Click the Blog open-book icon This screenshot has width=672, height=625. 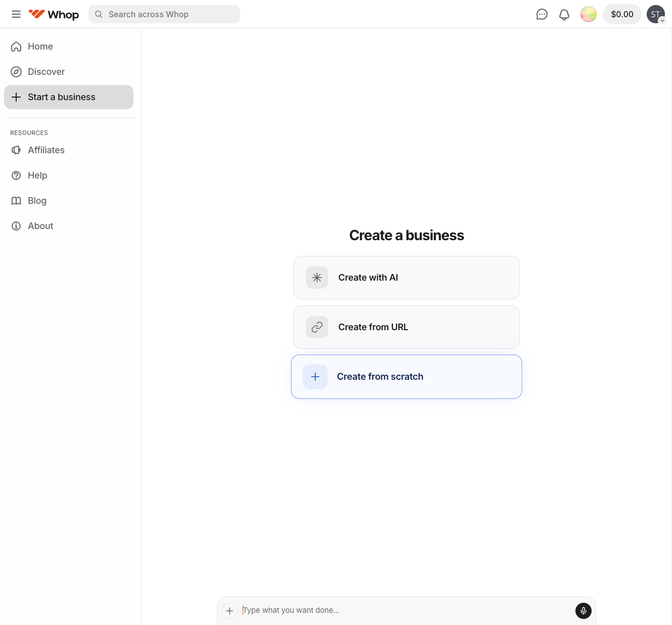tap(16, 201)
